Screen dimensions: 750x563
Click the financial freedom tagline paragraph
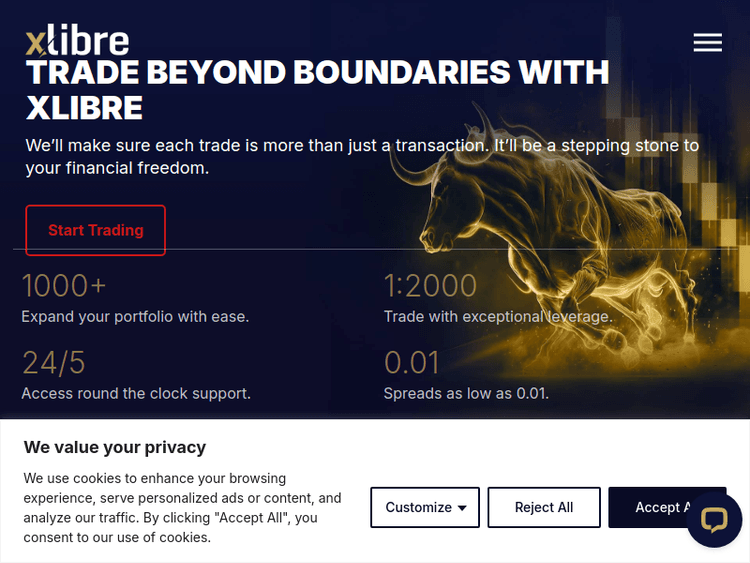point(362,157)
